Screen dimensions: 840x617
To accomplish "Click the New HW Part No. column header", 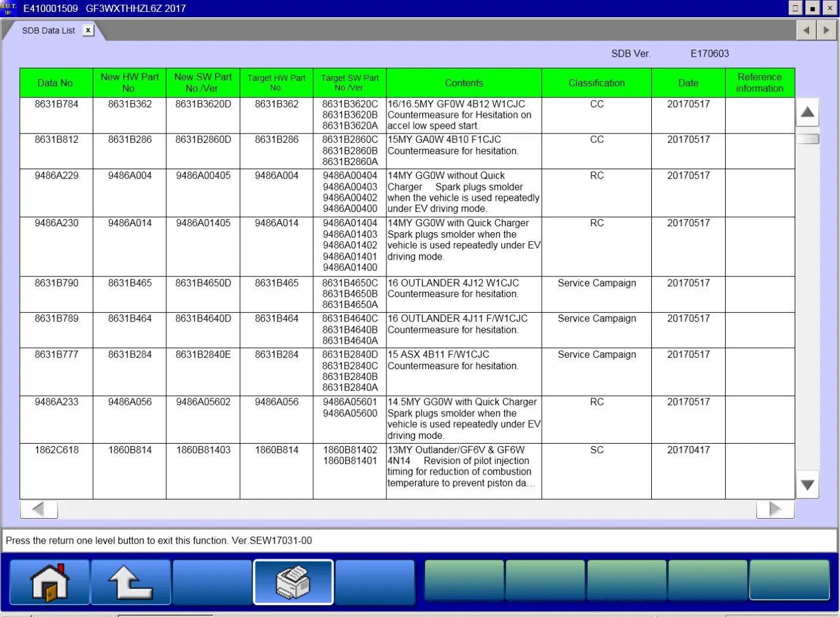I will [x=130, y=83].
